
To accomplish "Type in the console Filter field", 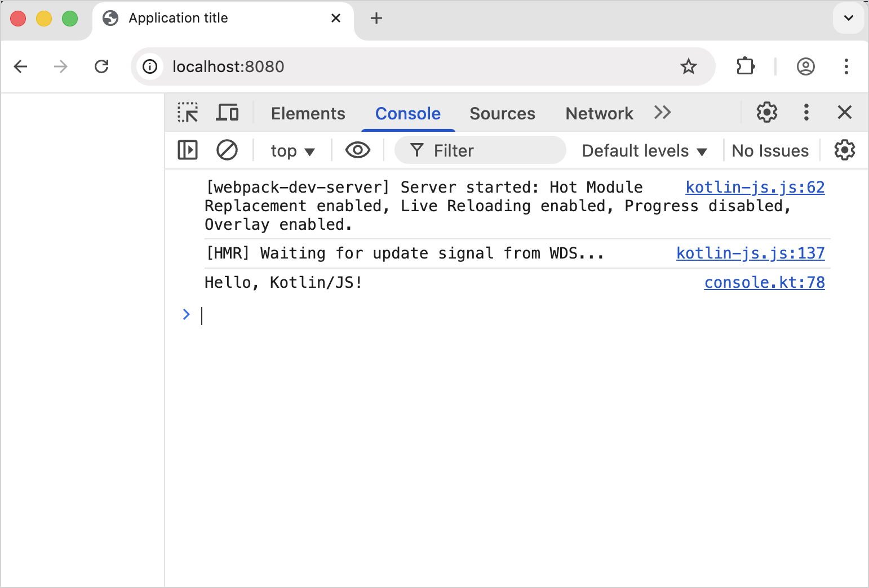I will click(x=479, y=150).
